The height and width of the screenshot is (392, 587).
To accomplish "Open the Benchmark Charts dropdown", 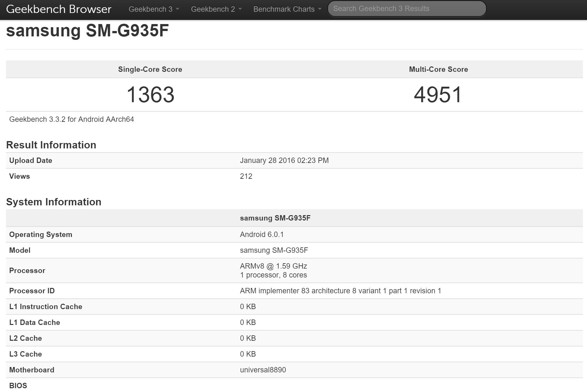I will pyautogui.click(x=287, y=9).
